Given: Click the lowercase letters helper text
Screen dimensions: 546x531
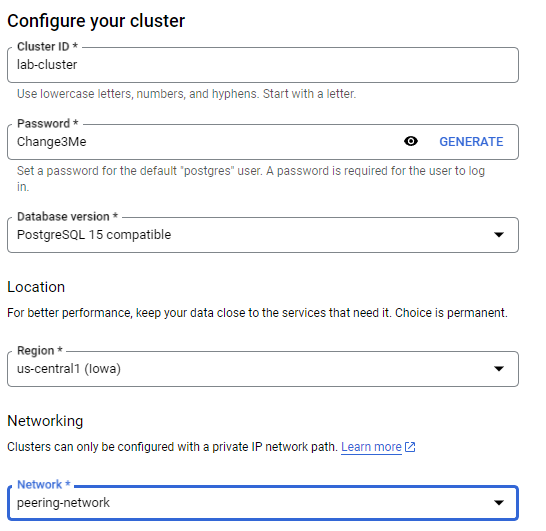Looking at the screenshot, I should pyautogui.click(x=187, y=94).
